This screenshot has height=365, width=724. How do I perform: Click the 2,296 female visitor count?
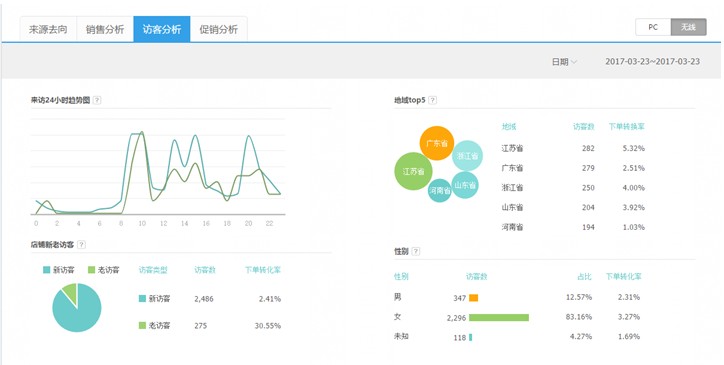pyautogui.click(x=456, y=318)
